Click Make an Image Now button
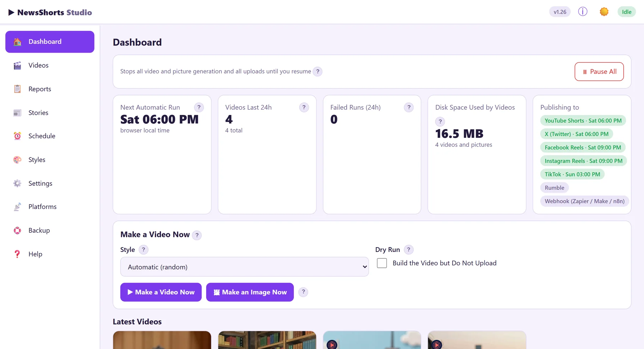This screenshot has height=349, width=644. [250, 292]
